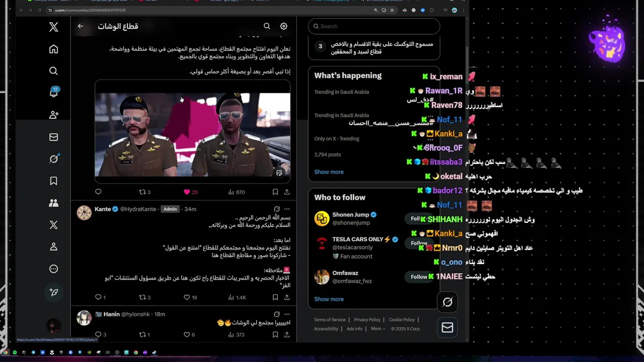The height and width of the screenshot is (362, 644).
Task: Click the Search input field
Action: (x=374, y=26)
